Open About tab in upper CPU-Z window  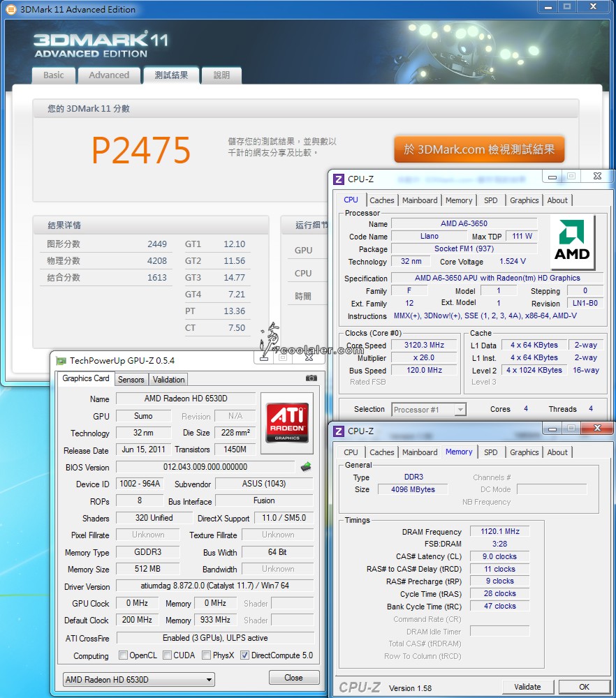[x=557, y=200]
